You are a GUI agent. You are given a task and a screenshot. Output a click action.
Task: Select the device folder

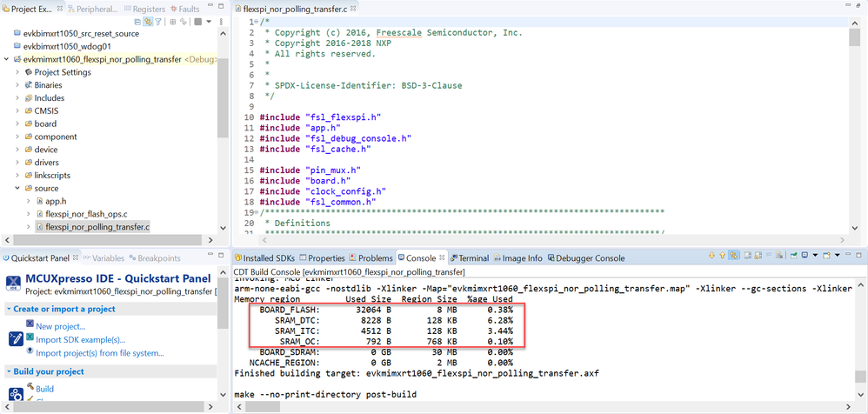pyautogui.click(x=46, y=150)
